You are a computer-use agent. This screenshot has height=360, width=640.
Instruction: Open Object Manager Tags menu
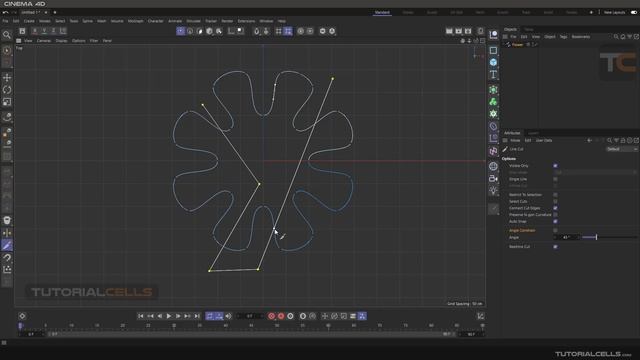[x=563, y=37]
